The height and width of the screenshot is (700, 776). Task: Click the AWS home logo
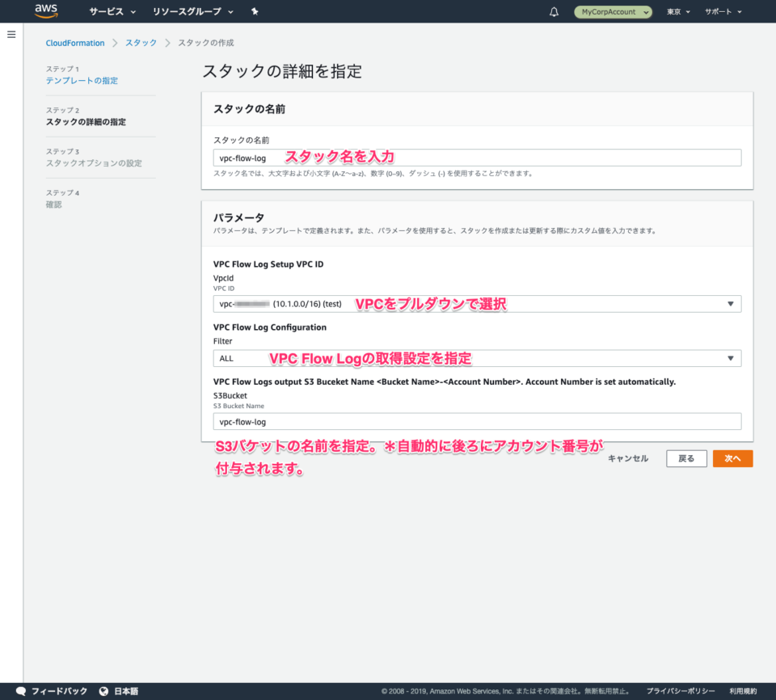pos(46,11)
